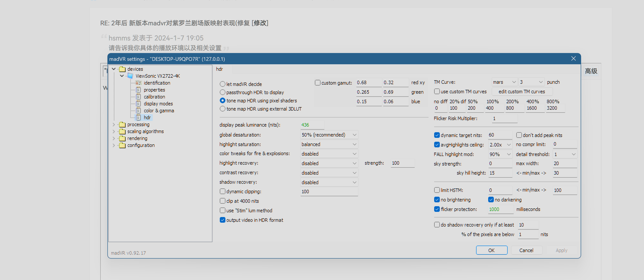Viewport: 644px width, 280px height.
Task: Open the avgHighlights ceiling 2.00x dropdown
Action: point(500,145)
